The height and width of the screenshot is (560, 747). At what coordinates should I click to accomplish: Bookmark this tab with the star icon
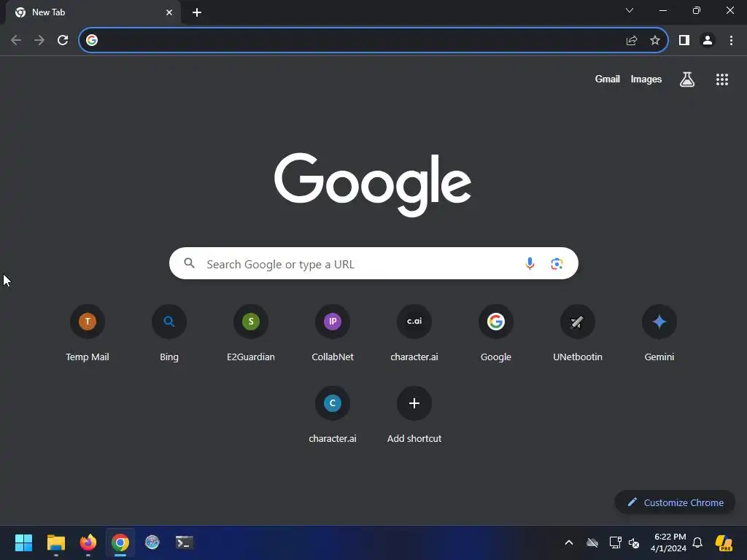(x=655, y=41)
